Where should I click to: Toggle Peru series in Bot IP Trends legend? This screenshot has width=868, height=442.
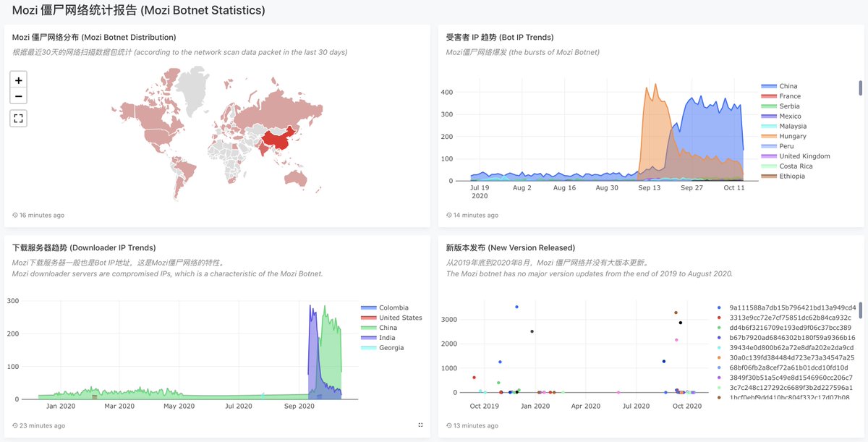[x=778, y=146]
